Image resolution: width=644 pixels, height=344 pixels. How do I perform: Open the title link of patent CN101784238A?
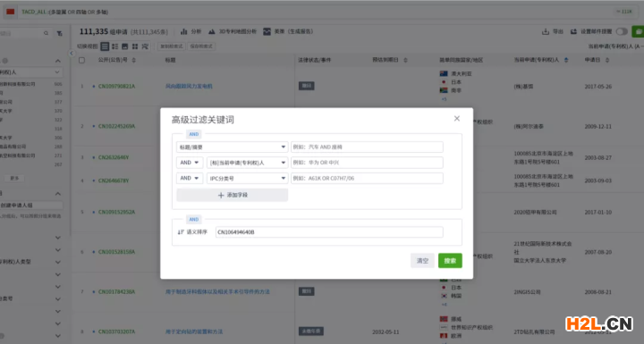pyautogui.click(x=217, y=292)
